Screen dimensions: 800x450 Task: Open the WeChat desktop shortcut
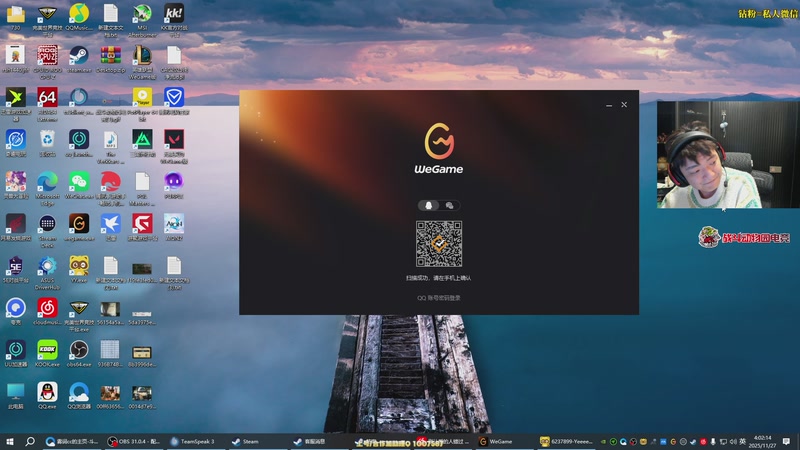[x=79, y=186]
